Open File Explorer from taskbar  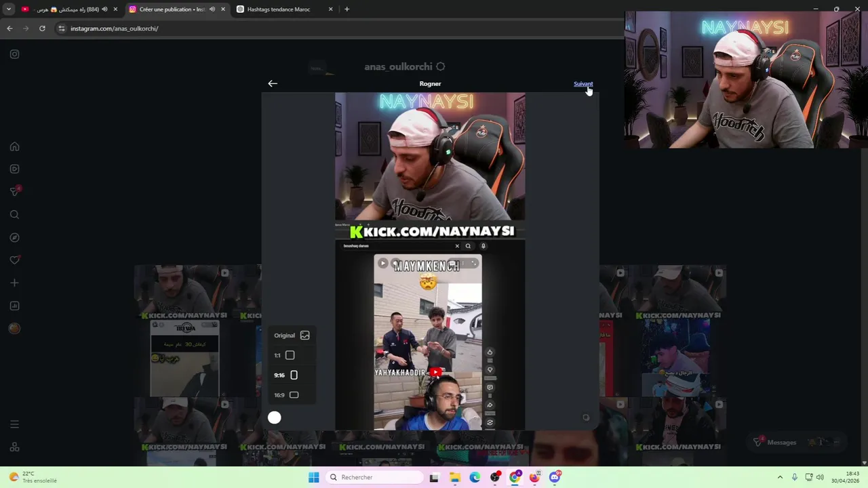point(454,477)
